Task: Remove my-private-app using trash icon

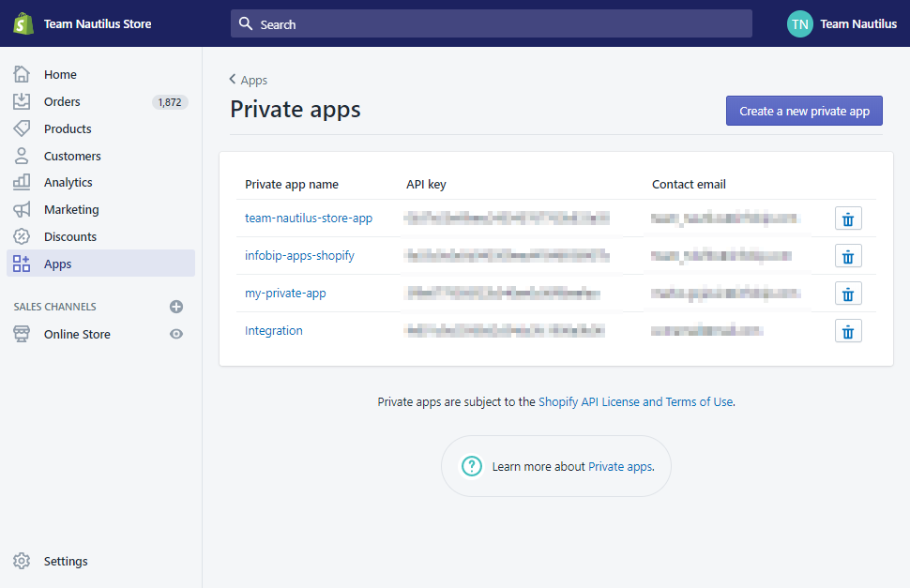Action: coord(848,294)
